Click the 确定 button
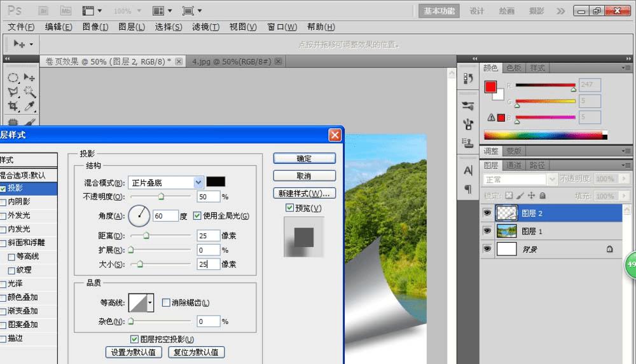The width and height of the screenshot is (636, 364). point(304,158)
